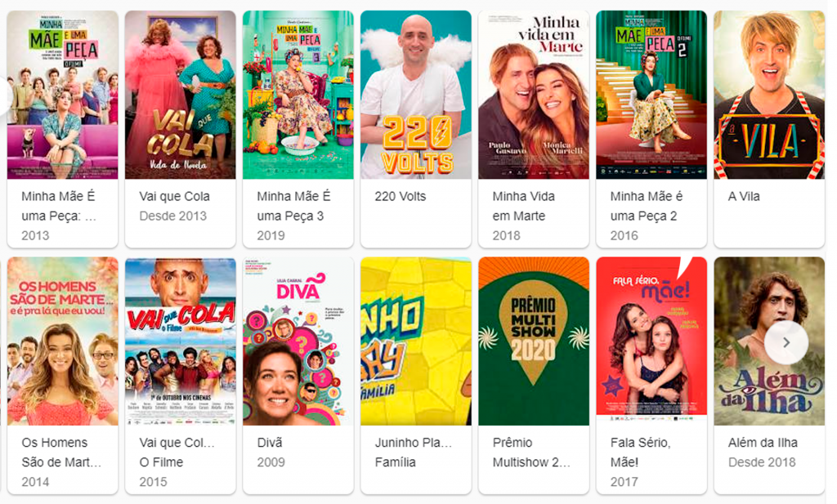Select the 'Além da Ilha' title text
837x504 pixels.
[763, 443]
